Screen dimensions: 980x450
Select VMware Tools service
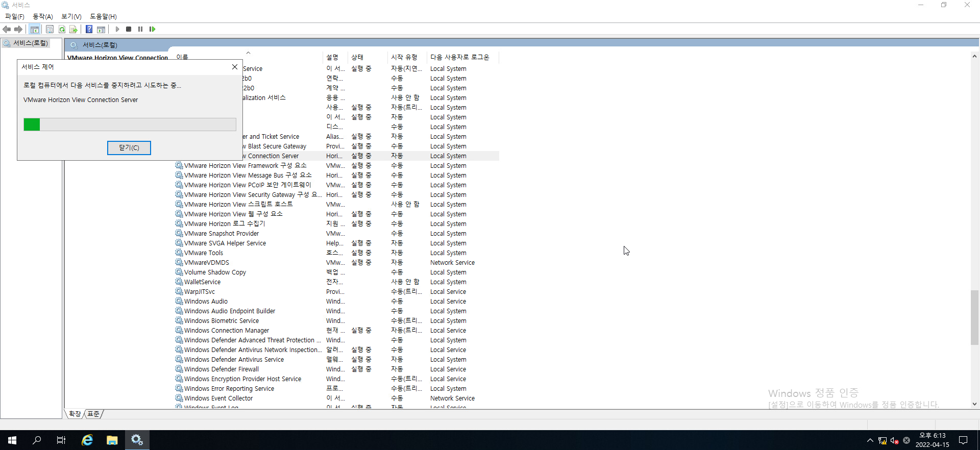[337, 253]
